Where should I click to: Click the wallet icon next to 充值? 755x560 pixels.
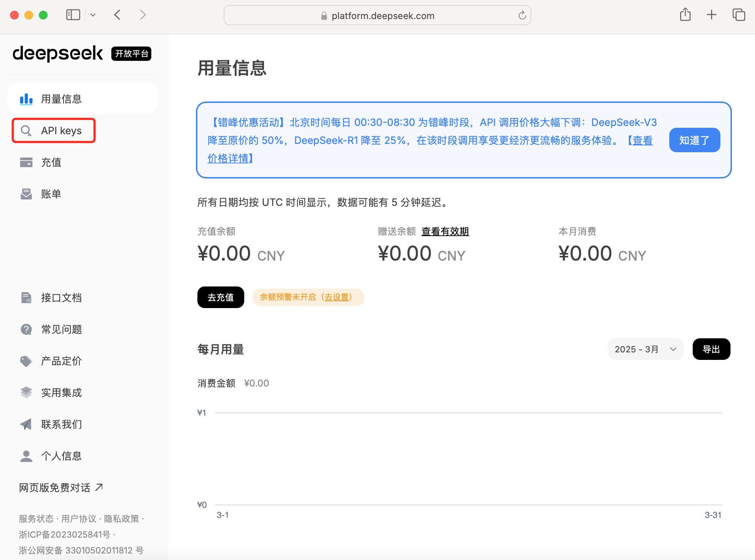(x=26, y=162)
